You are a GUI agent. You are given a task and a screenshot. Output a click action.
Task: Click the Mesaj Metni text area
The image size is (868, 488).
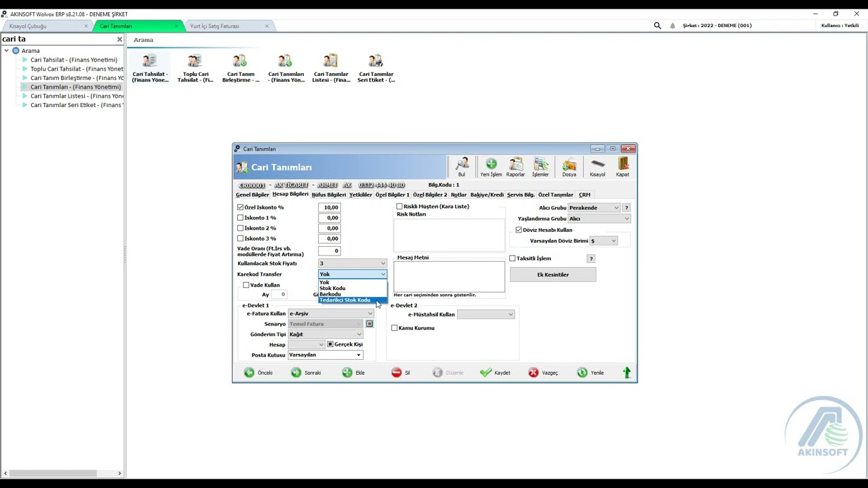click(x=449, y=277)
